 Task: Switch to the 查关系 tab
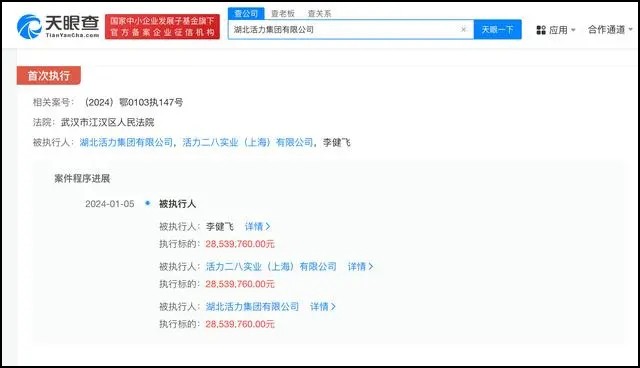tap(319, 13)
